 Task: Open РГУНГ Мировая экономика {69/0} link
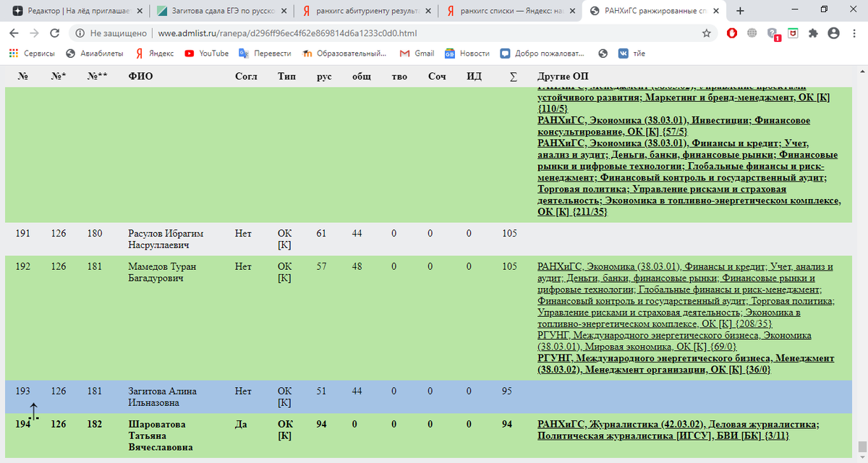point(675,341)
